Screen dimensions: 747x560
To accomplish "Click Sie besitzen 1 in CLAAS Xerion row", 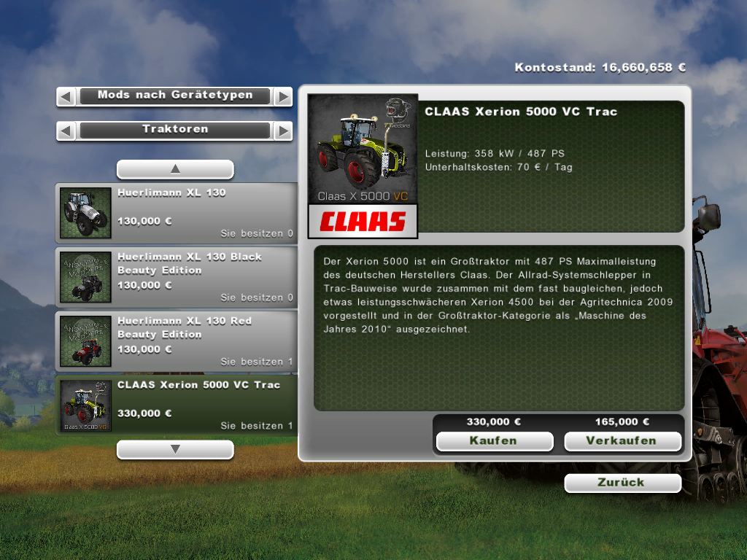I will [x=257, y=426].
